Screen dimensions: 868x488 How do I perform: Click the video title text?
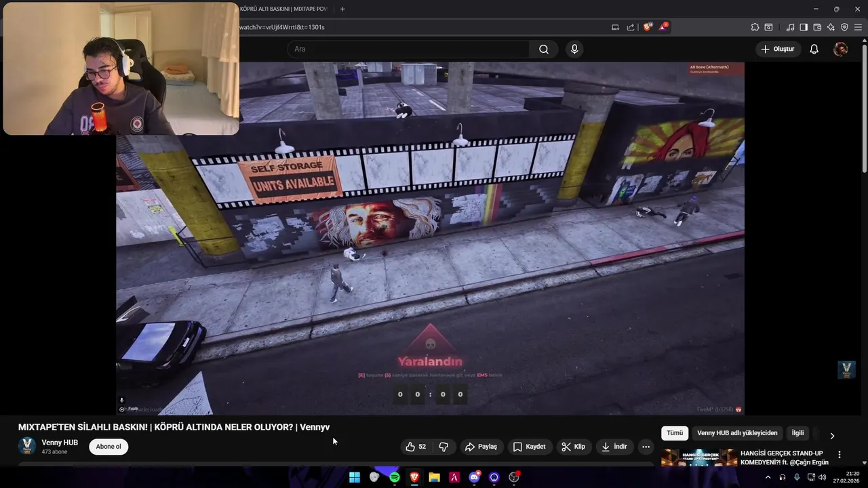coord(174,427)
